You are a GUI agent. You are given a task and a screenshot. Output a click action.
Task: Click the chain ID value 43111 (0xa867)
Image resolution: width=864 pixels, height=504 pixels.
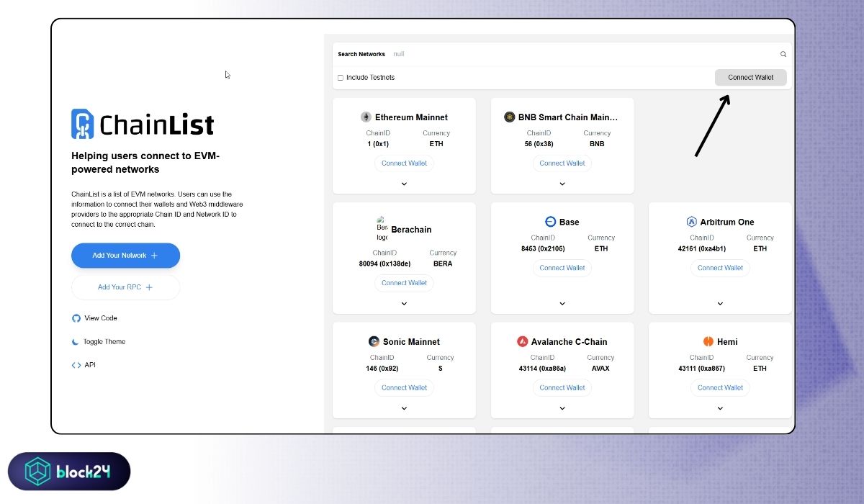click(701, 369)
